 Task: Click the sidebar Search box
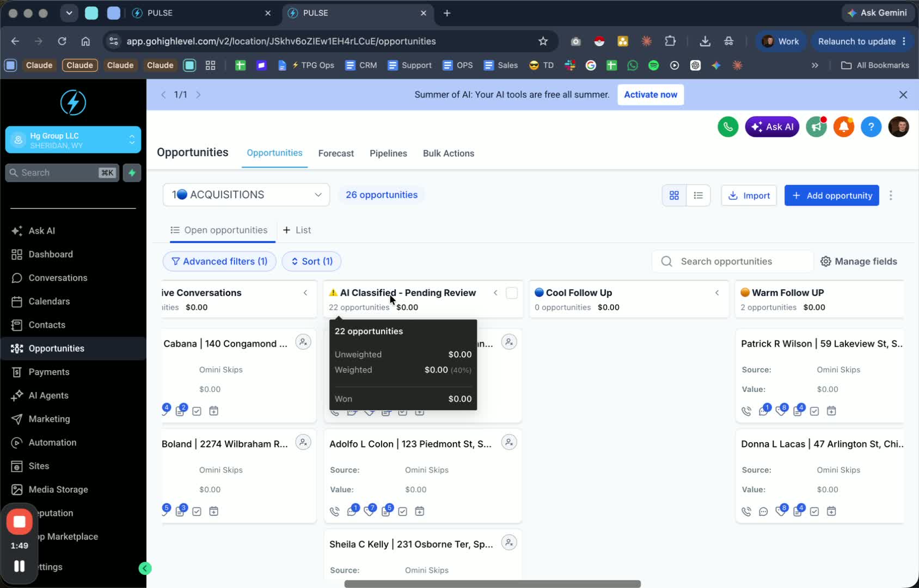tap(62, 173)
